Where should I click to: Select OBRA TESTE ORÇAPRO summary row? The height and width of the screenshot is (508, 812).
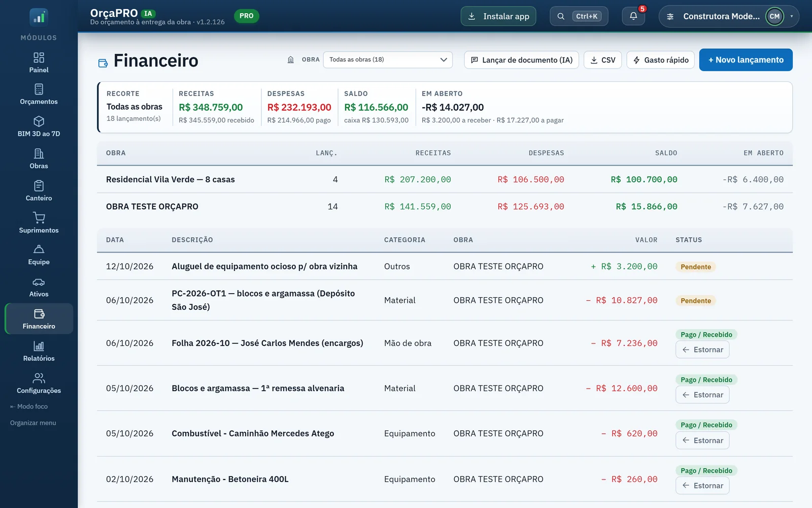click(445, 206)
